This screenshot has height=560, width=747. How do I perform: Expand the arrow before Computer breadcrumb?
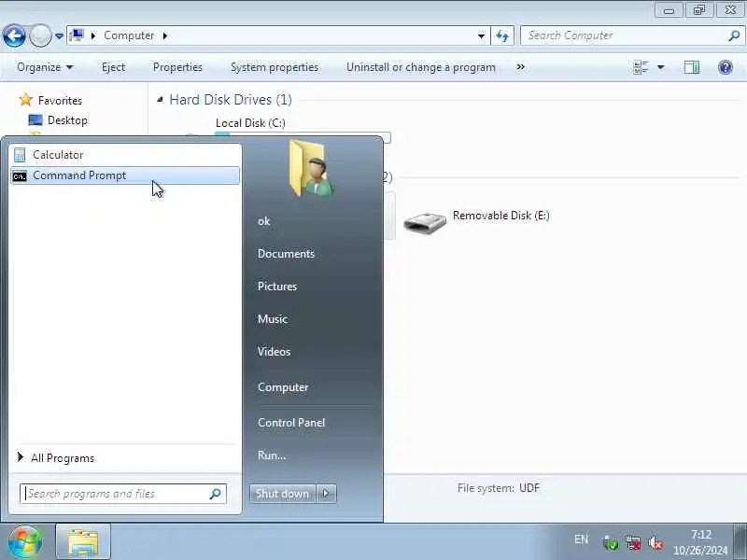tap(93, 35)
